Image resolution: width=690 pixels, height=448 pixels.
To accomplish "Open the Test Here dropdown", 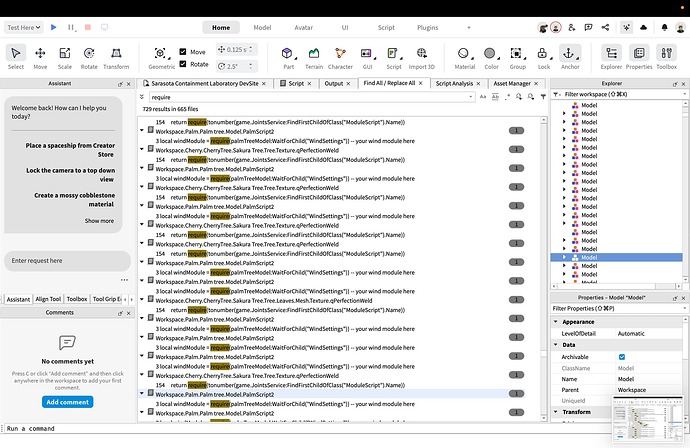I will 24,27.
